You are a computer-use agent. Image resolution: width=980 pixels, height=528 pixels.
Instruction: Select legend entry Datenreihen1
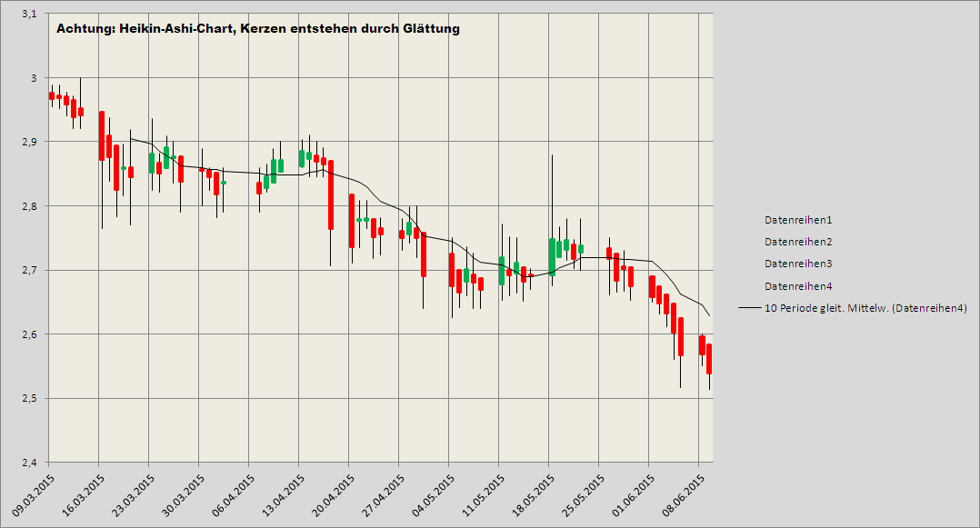(798, 220)
